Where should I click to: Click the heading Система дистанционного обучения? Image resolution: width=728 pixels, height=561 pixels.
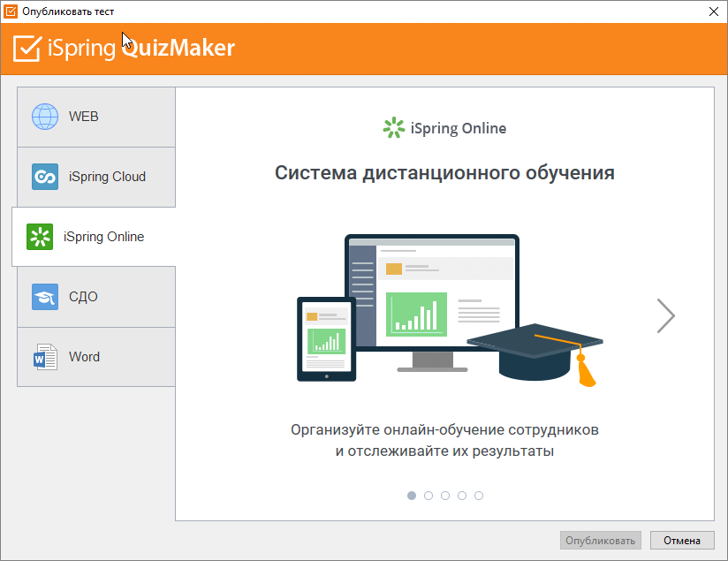point(444,173)
